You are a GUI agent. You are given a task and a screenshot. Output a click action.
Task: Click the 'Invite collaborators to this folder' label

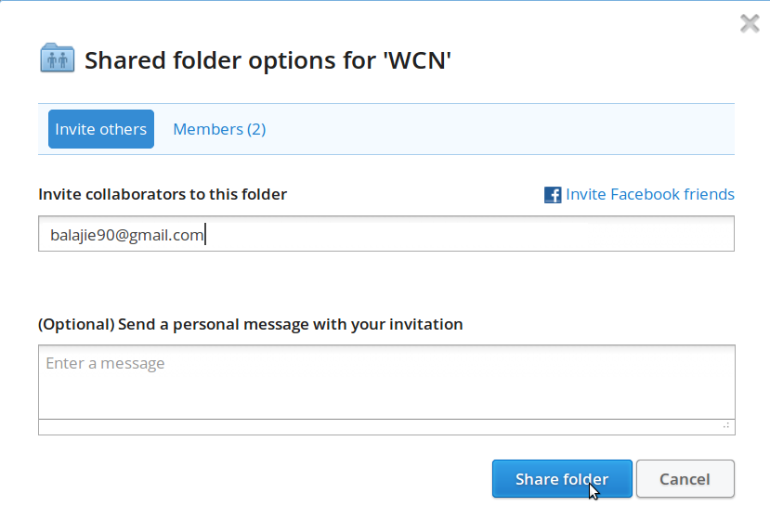point(163,194)
